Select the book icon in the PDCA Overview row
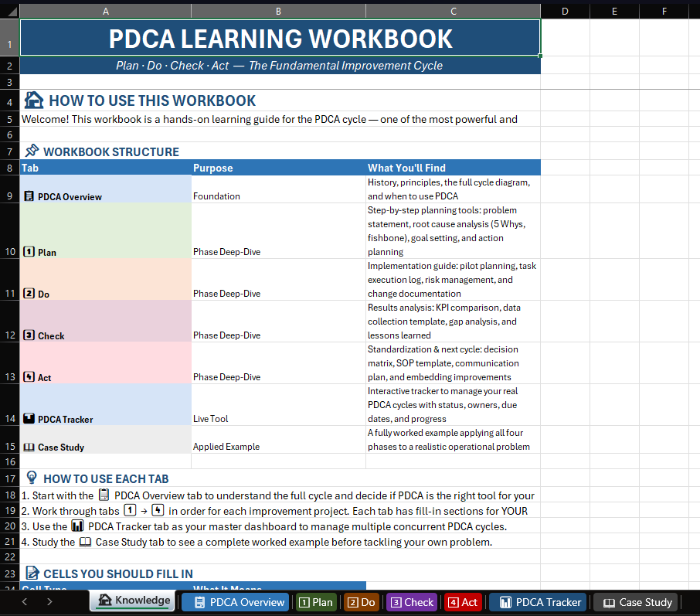Viewport: 700px width, 616px height. click(29, 196)
